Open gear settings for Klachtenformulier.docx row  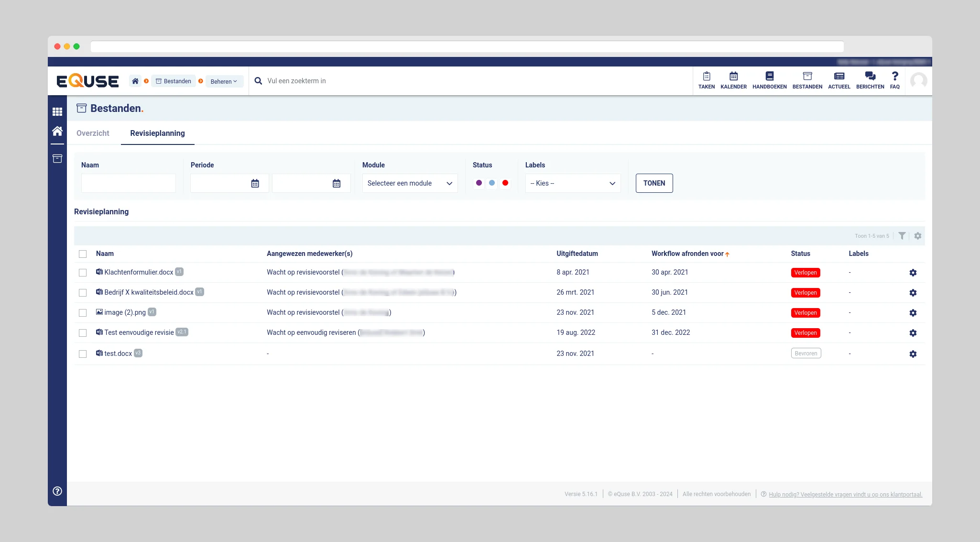(913, 273)
